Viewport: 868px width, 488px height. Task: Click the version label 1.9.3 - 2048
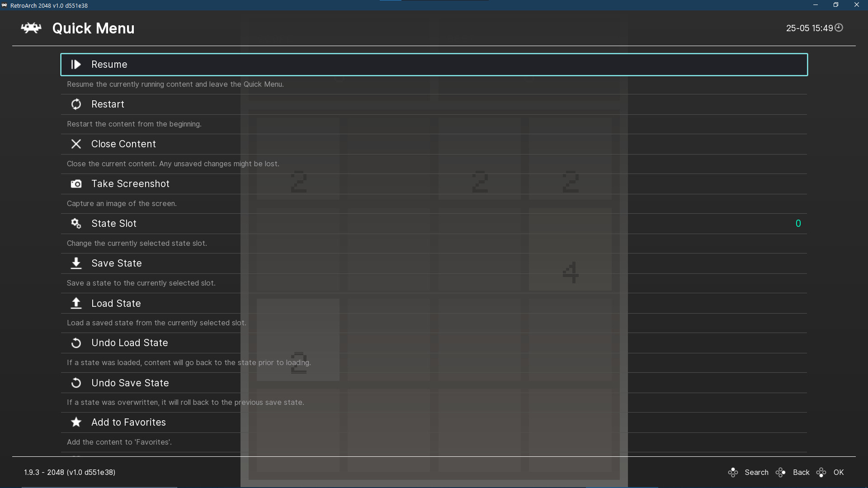click(70, 472)
